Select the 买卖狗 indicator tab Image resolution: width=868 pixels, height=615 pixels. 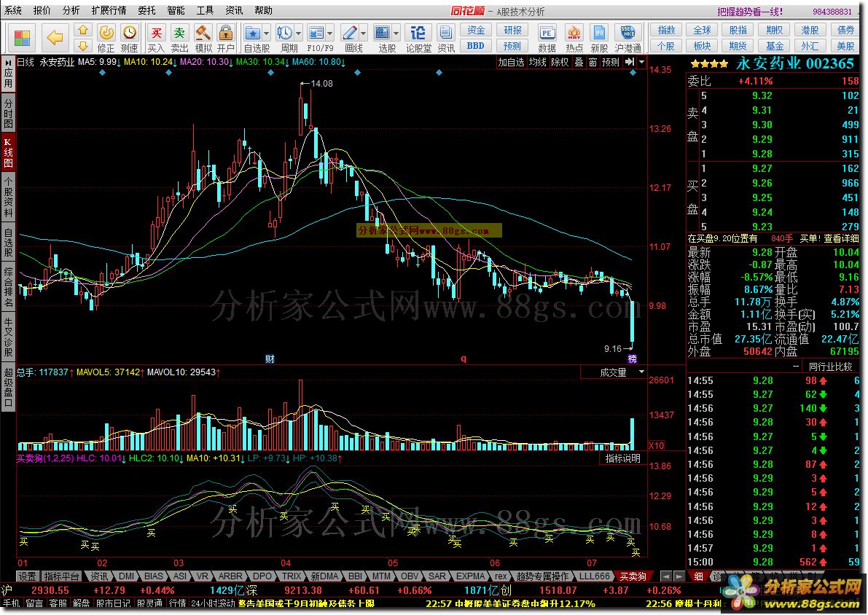pos(633,576)
